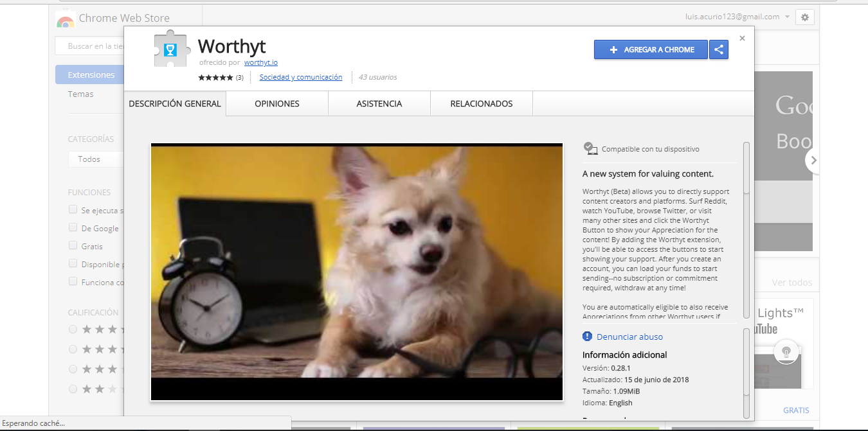The width and height of the screenshot is (868, 431).
Task: Click the 43 usuarios text
Action: click(377, 77)
